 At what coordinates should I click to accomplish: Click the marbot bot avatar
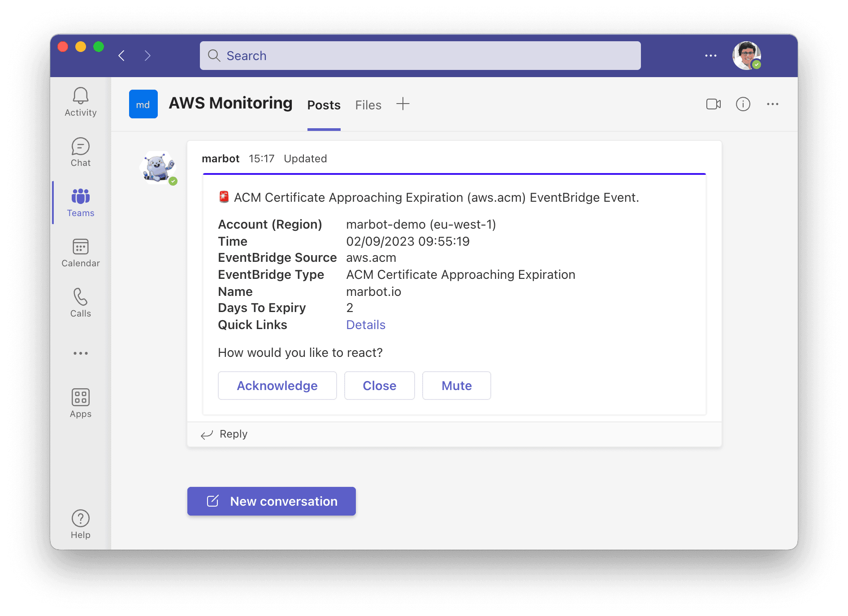click(x=158, y=168)
